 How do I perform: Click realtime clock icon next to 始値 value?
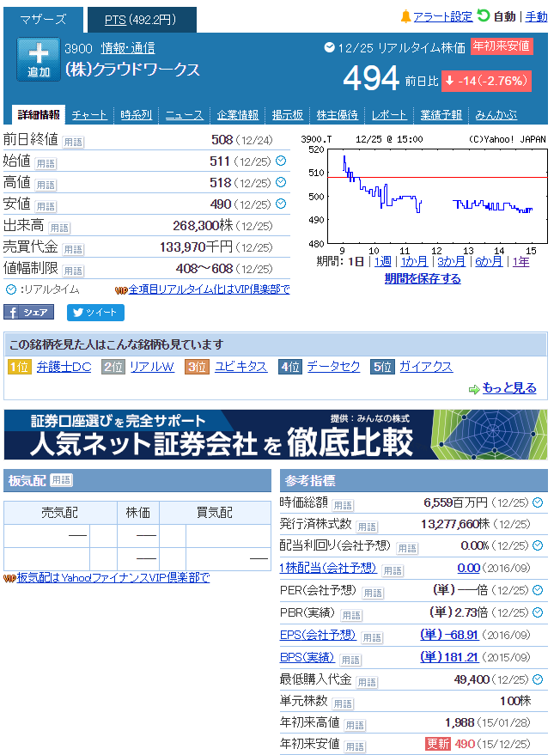281,161
